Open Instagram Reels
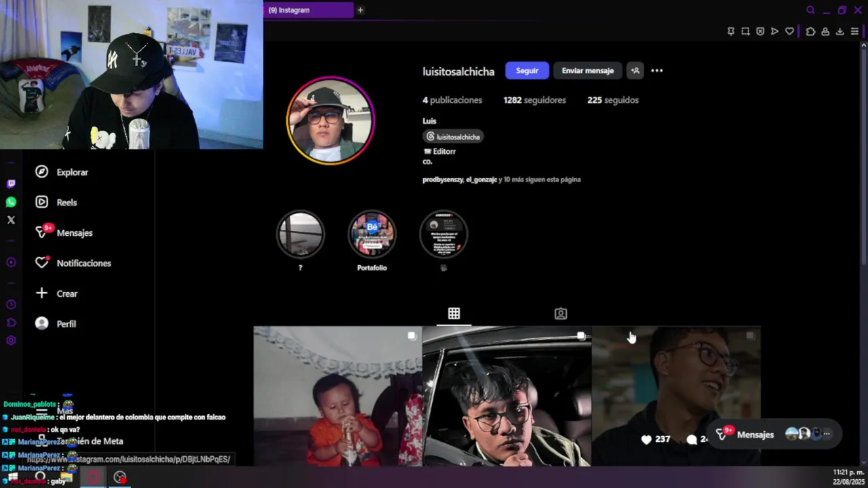Viewport: 868px width, 488px height. (x=57, y=202)
